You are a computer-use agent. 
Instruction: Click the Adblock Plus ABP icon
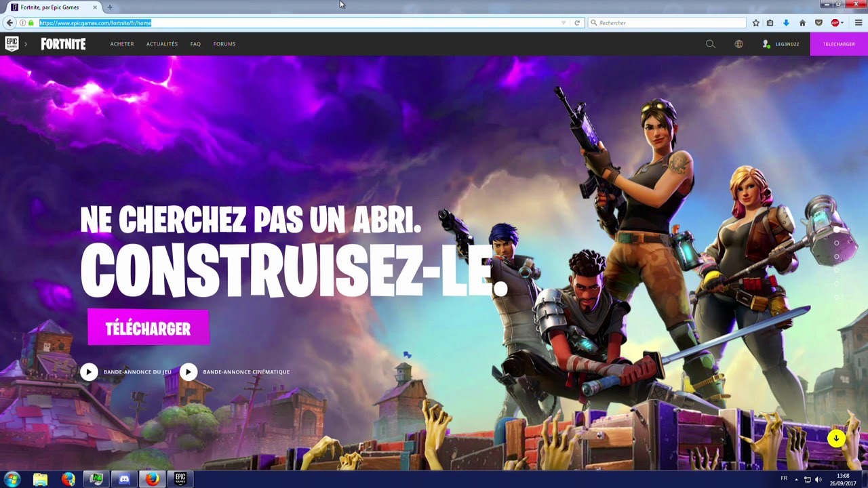click(835, 22)
